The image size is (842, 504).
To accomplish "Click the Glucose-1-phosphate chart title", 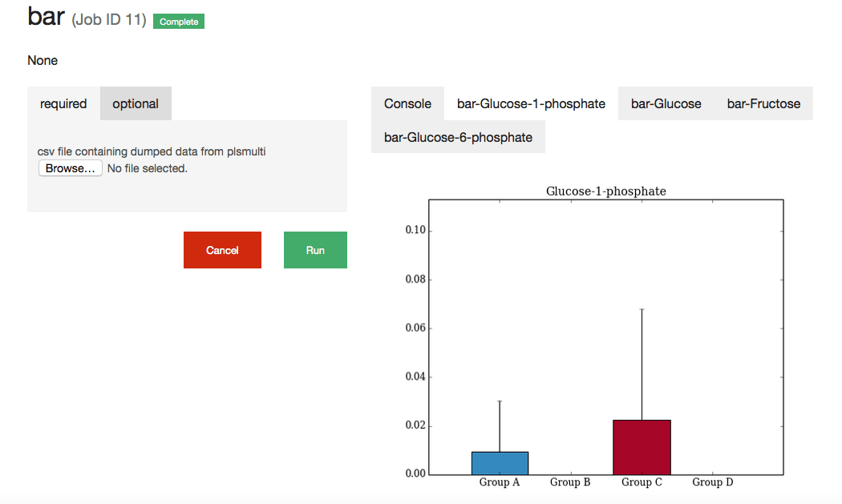I will point(605,192).
